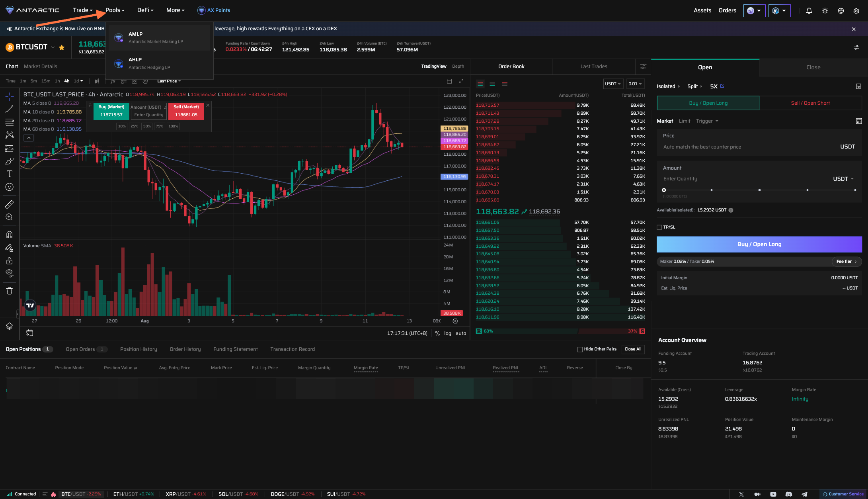Open candlestick chart type icon
The height and width of the screenshot is (499, 868).
(97, 81)
